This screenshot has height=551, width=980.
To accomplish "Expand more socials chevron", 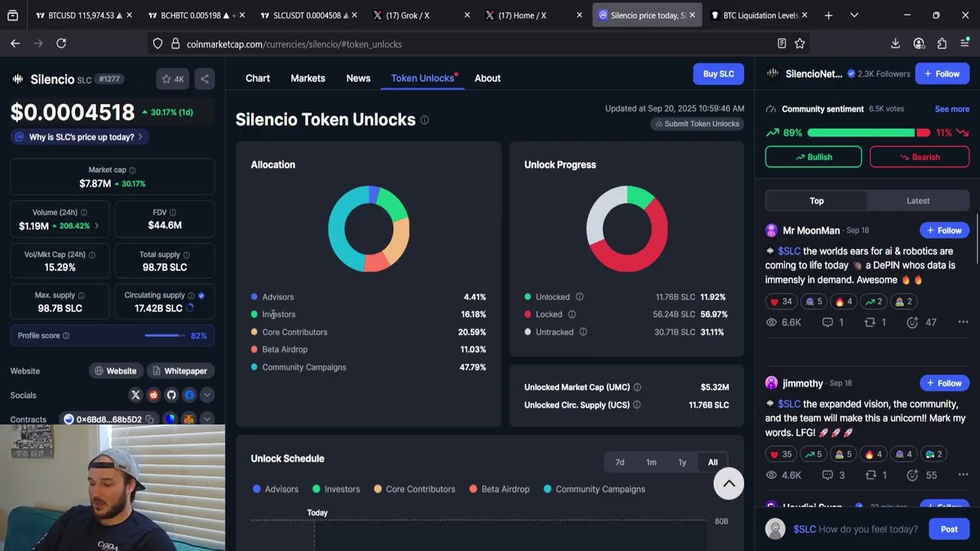I will tap(207, 395).
